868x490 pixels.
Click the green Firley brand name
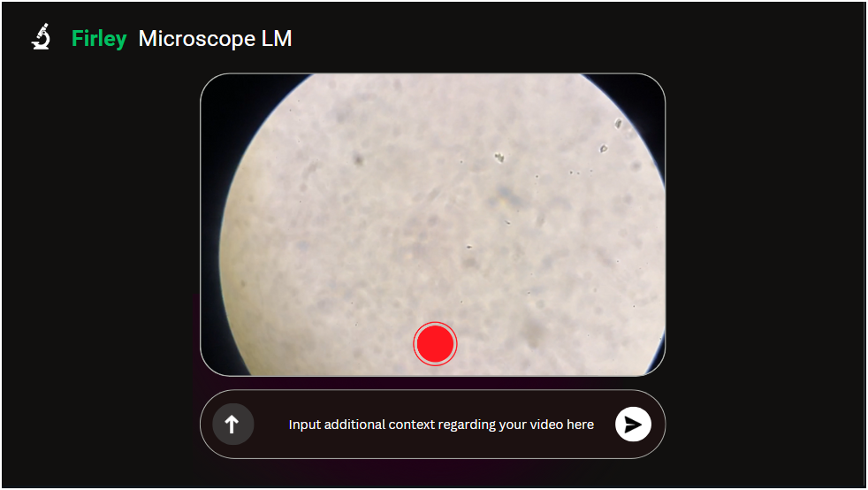click(x=99, y=38)
